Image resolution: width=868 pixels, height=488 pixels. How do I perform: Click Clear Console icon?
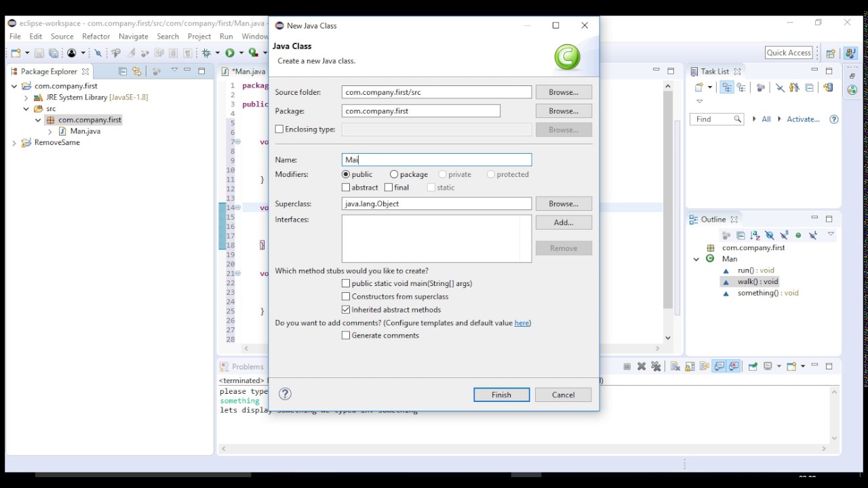(x=675, y=367)
